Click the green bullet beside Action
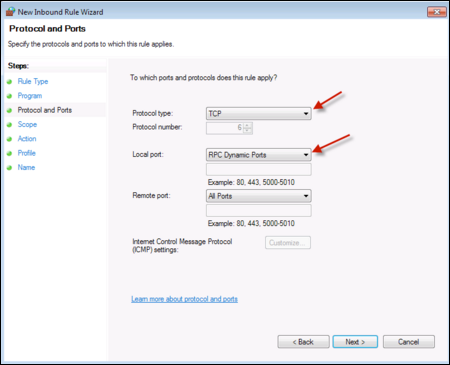The width and height of the screenshot is (450, 365). pos(9,139)
